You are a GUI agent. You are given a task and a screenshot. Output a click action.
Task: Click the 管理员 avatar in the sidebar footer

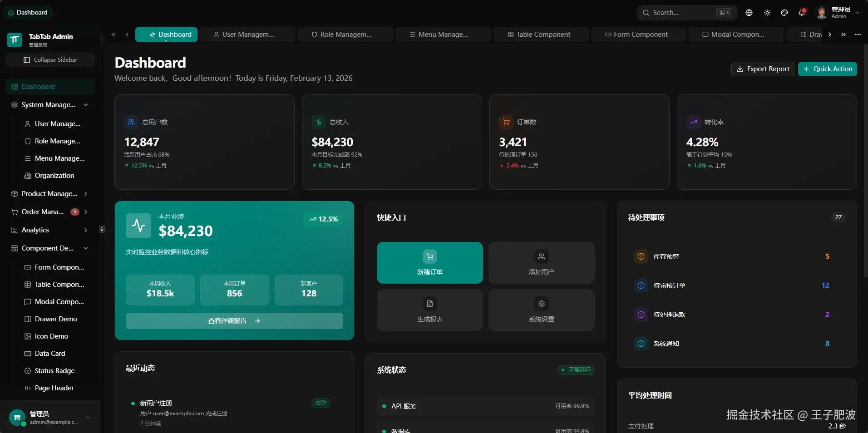(x=17, y=418)
